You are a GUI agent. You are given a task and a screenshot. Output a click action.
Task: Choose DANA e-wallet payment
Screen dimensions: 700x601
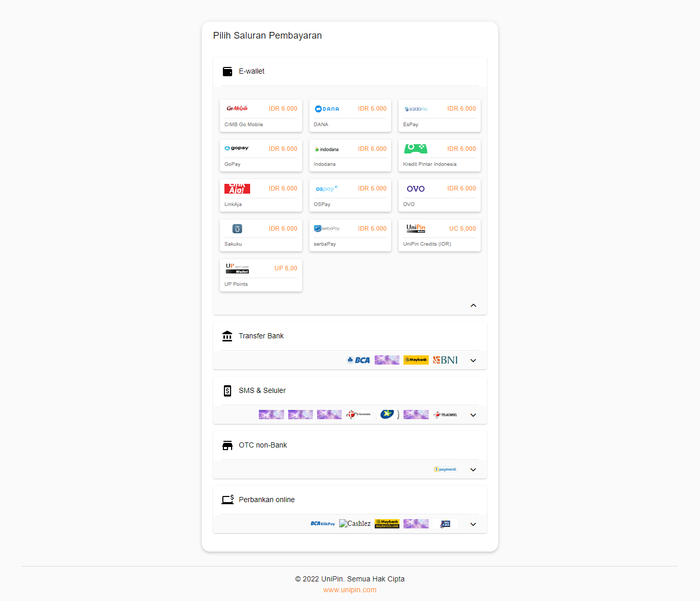[350, 116]
